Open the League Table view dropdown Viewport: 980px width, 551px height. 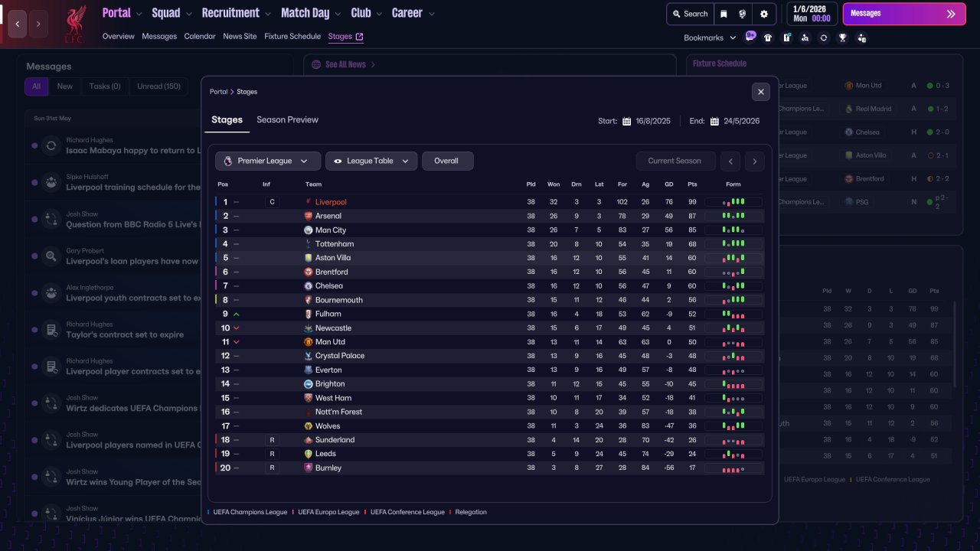371,161
